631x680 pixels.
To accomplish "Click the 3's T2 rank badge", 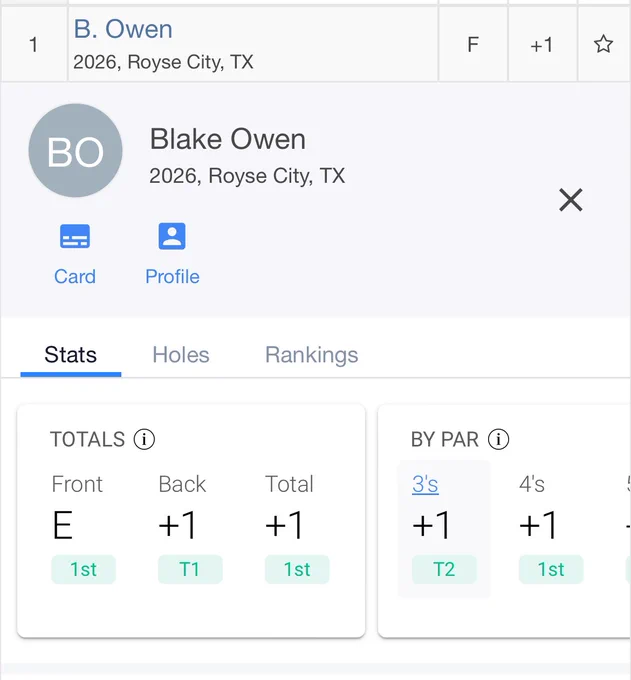I will 444,569.
